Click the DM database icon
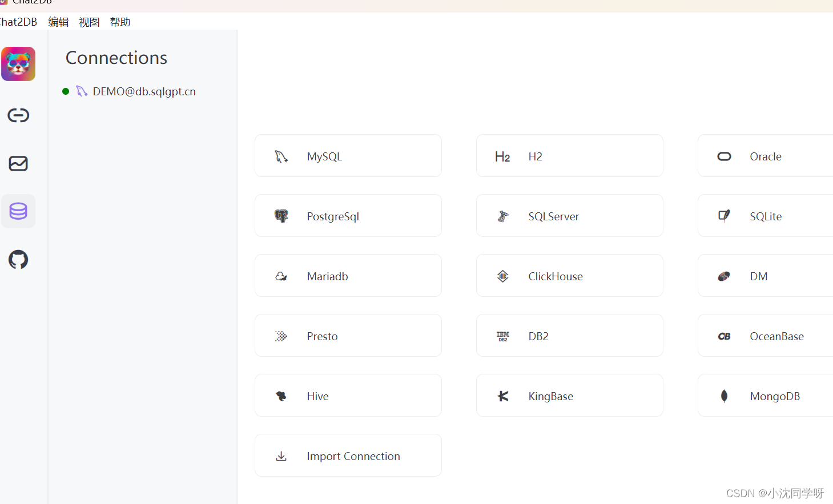 (x=724, y=276)
